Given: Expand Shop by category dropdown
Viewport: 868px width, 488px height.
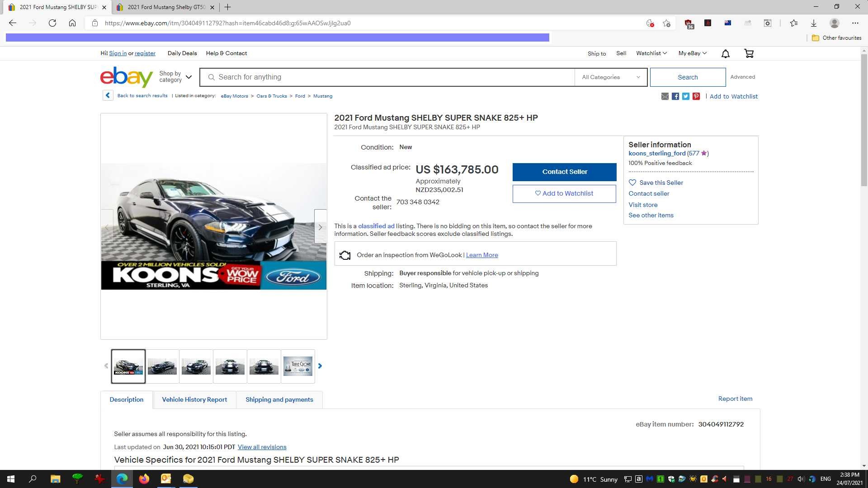Looking at the screenshot, I should point(175,77).
